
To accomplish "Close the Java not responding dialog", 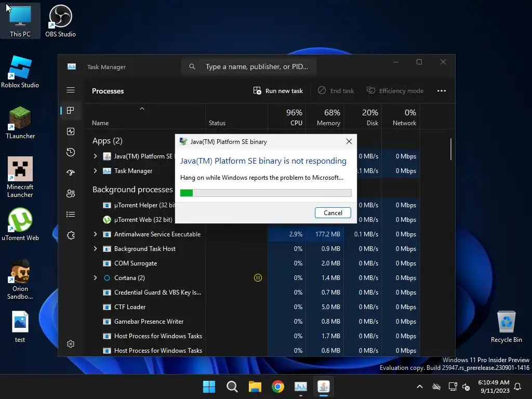I will (349, 141).
